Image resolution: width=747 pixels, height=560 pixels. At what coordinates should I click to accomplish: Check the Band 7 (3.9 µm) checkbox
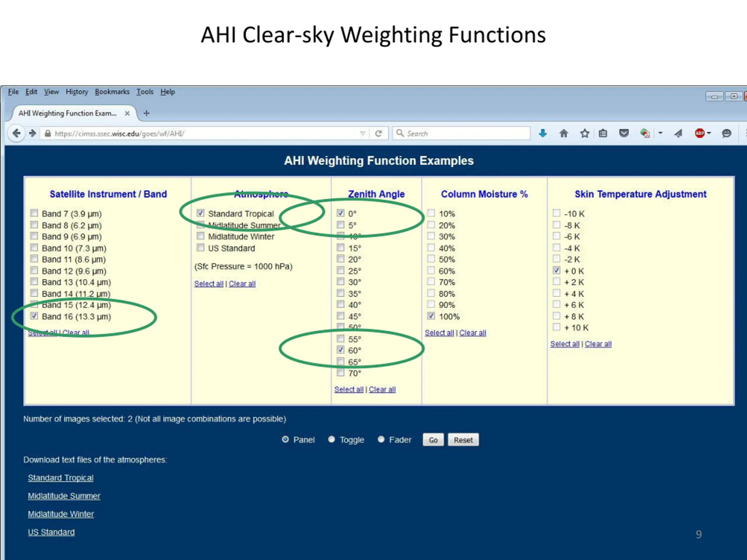(x=34, y=213)
